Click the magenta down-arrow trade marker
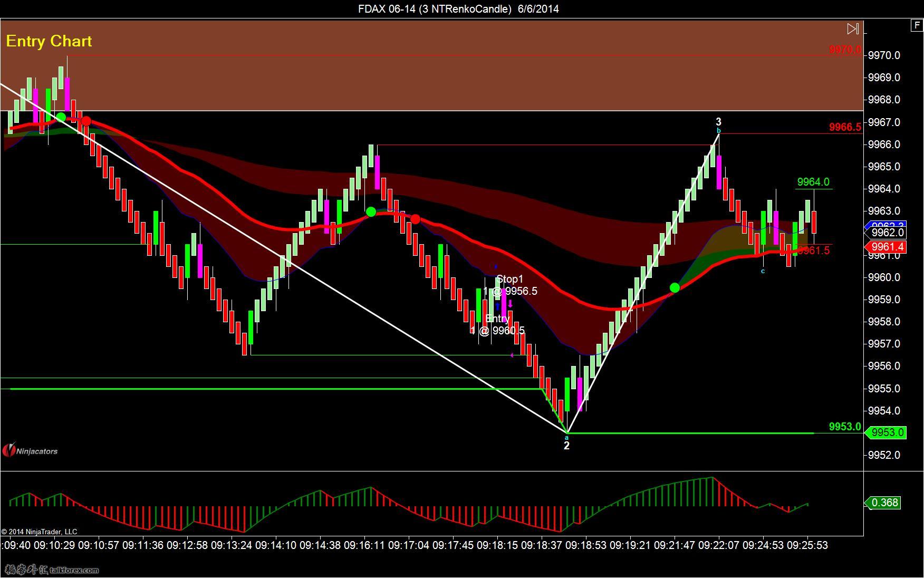 tap(510, 304)
